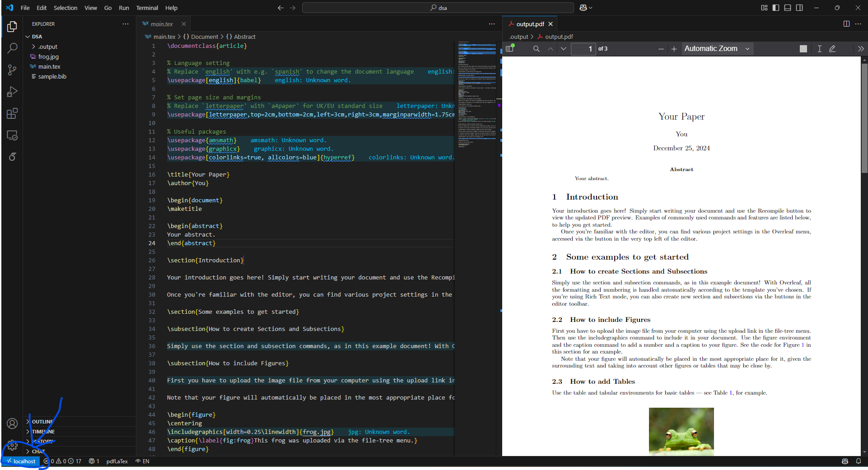Open the Run and Debug view
Screen dimensions: 868x470
click(12, 91)
